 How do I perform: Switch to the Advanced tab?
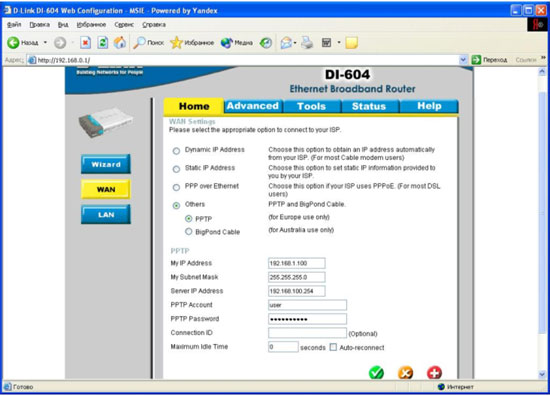(x=253, y=106)
